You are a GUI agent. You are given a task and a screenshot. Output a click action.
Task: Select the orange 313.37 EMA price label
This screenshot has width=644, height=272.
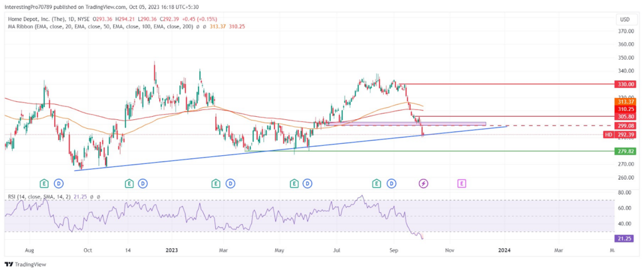click(625, 101)
